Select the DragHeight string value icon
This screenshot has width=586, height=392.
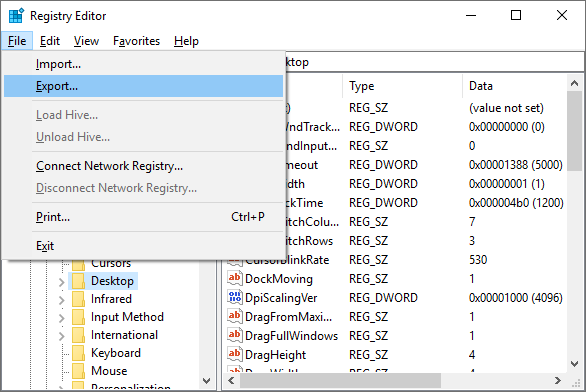(234, 354)
